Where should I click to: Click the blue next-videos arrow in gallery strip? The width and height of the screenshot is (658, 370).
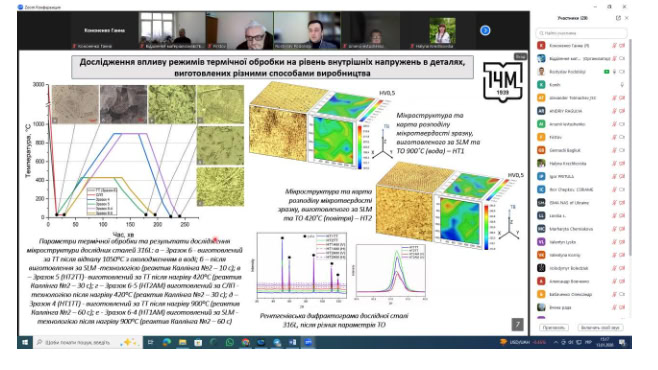(x=485, y=31)
